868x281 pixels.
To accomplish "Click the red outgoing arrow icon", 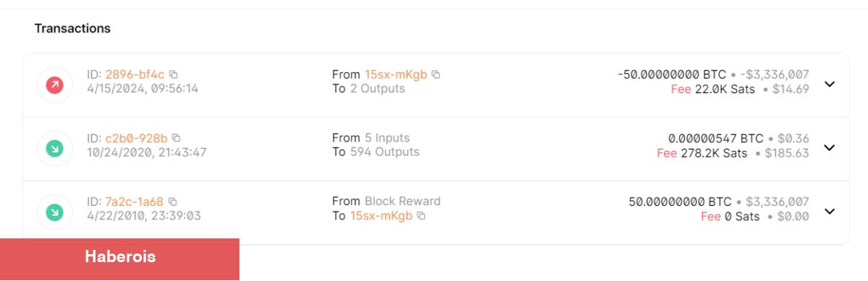I will click(x=55, y=85).
